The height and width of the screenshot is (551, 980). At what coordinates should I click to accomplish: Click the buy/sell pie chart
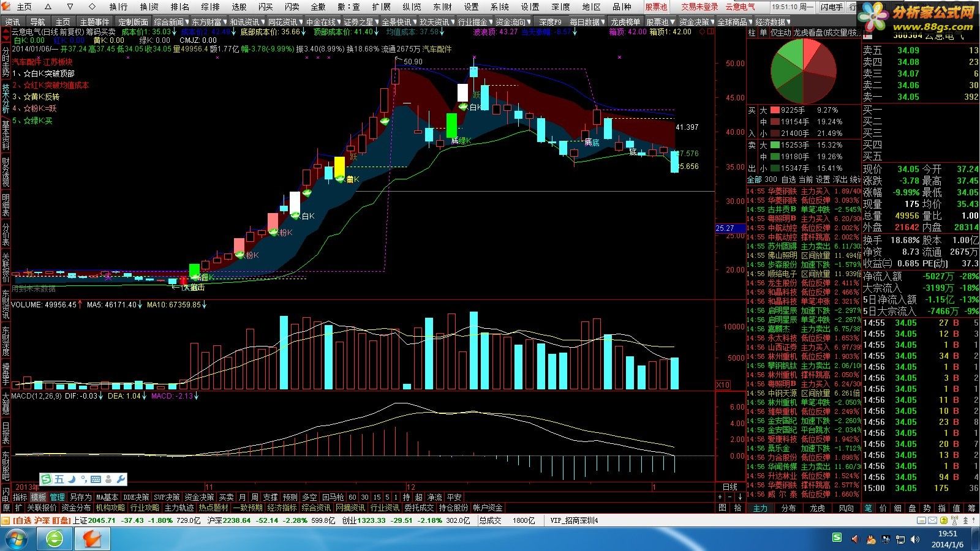point(804,71)
